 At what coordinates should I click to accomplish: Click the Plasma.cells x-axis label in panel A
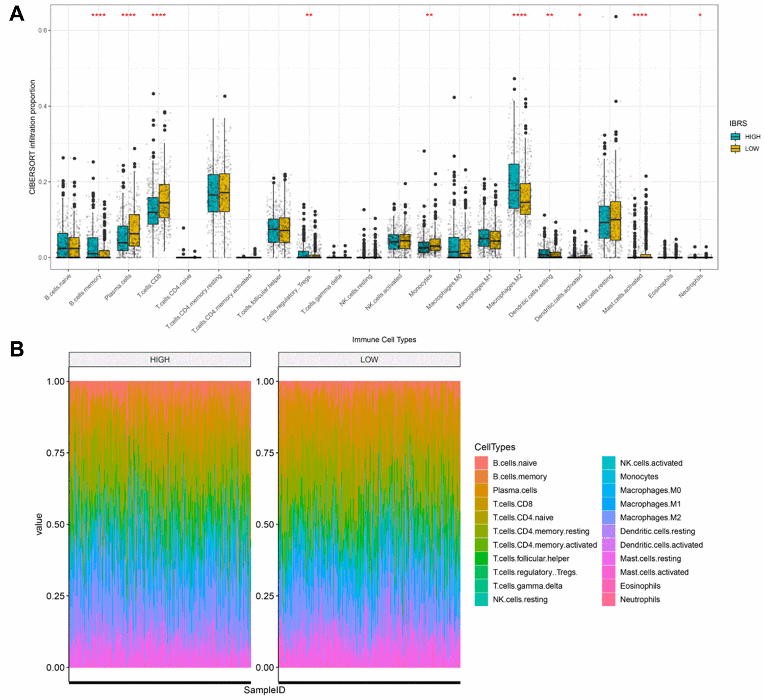point(118,287)
